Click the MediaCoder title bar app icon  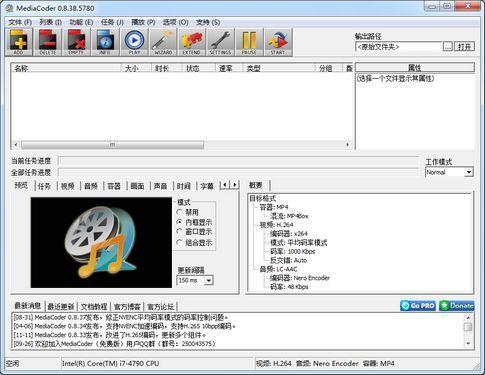[x=9, y=8]
